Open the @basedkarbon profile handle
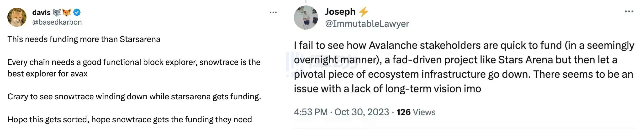644x129 pixels. tap(57, 22)
